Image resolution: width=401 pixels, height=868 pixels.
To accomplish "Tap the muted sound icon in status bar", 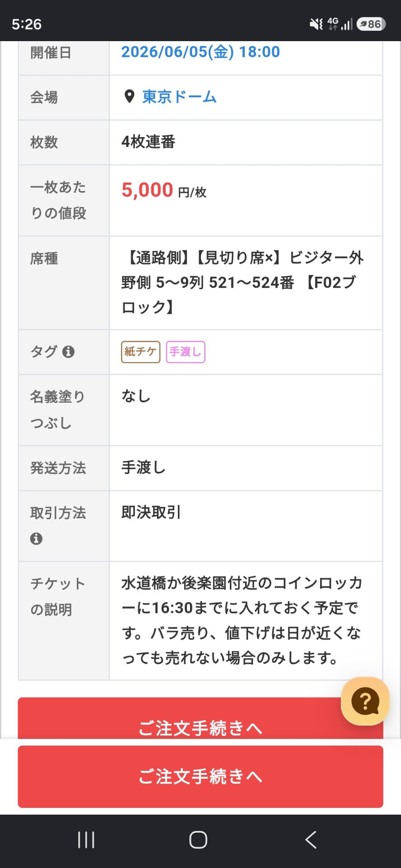I will (x=316, y=24).
